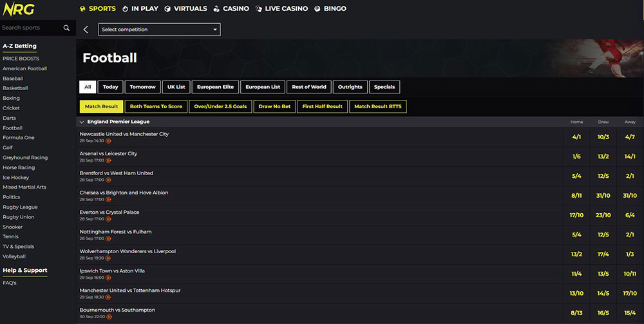Image resolution: width=644 pixels, height=324 pixels.
Task: Select the Specials tab
Action: 384,87
